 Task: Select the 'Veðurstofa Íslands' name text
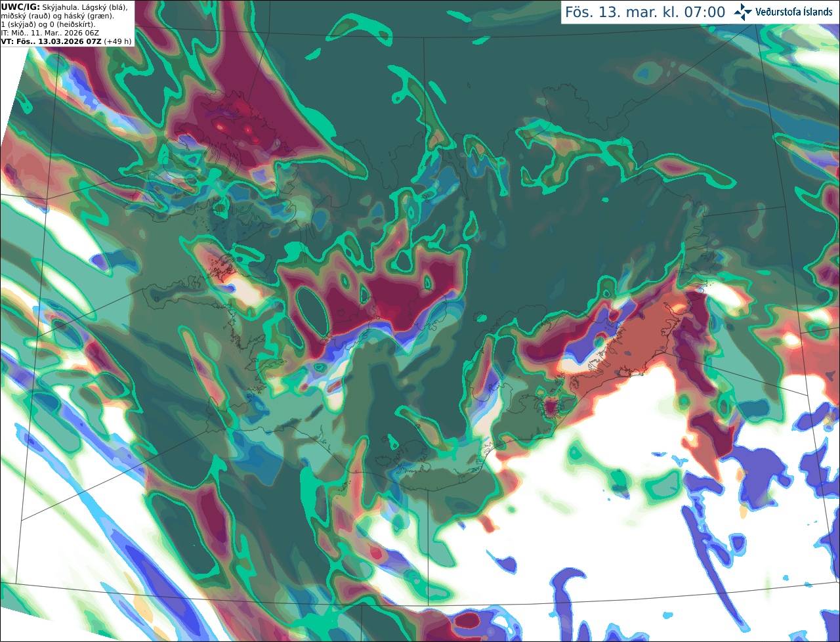coord(794,12)
